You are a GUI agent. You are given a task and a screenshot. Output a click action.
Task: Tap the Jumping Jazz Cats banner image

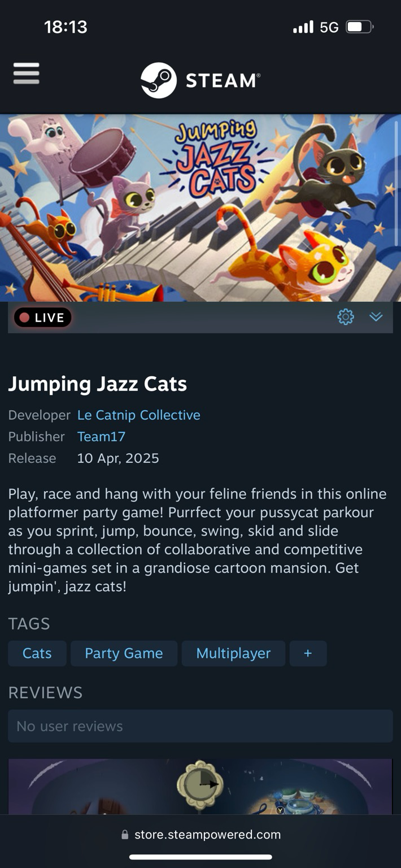tap(200, 208)
